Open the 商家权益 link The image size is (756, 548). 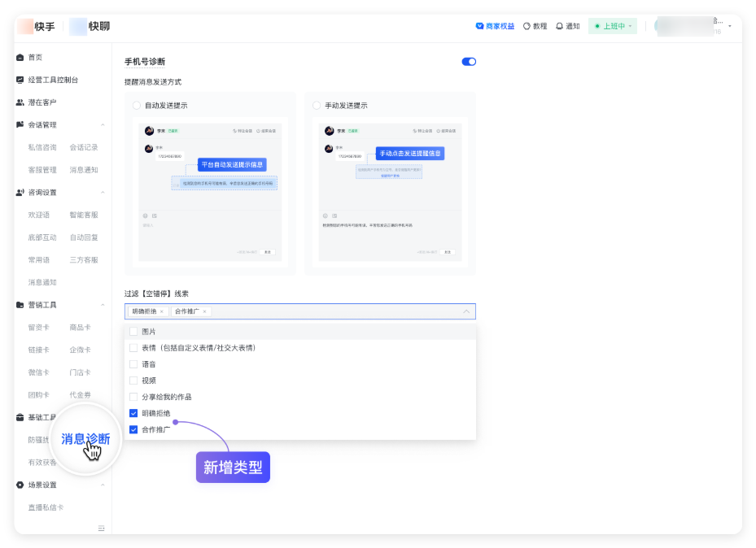tap(495, 25)
